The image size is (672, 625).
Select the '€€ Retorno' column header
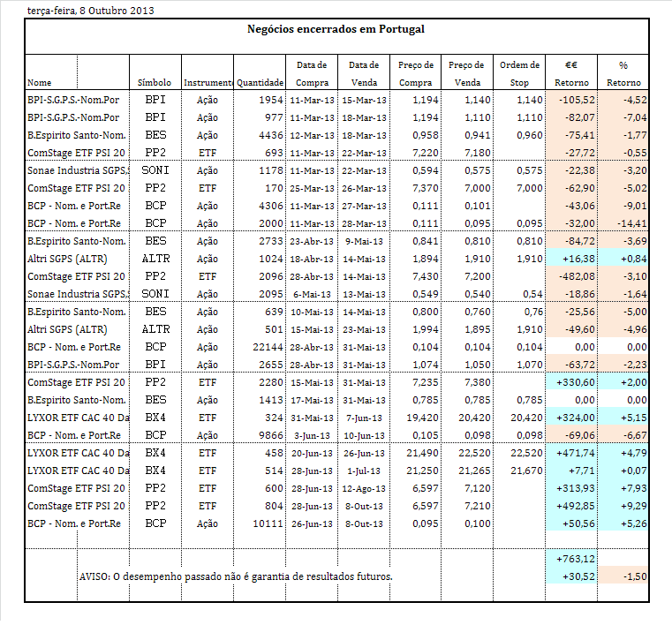click(571, 73)
